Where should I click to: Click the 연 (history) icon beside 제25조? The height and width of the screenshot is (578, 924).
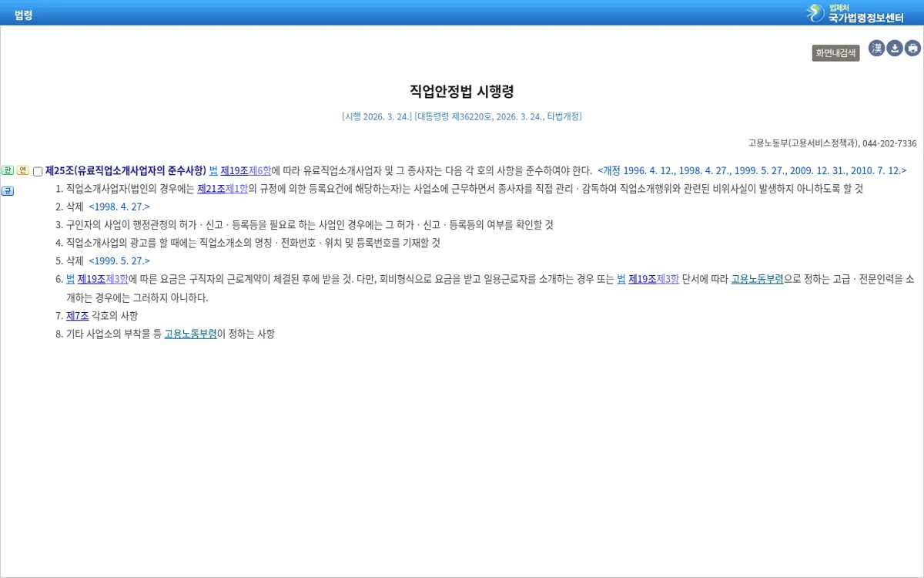tap(22, 170)
